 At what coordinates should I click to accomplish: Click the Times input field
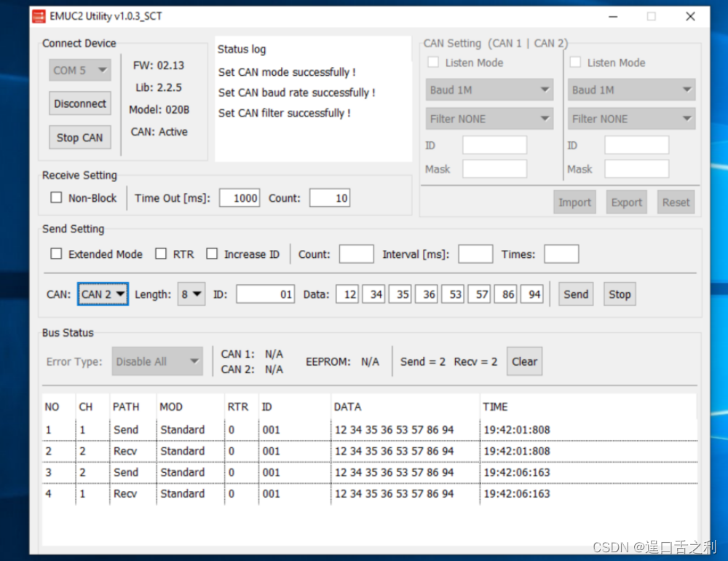tap(561, 254)
